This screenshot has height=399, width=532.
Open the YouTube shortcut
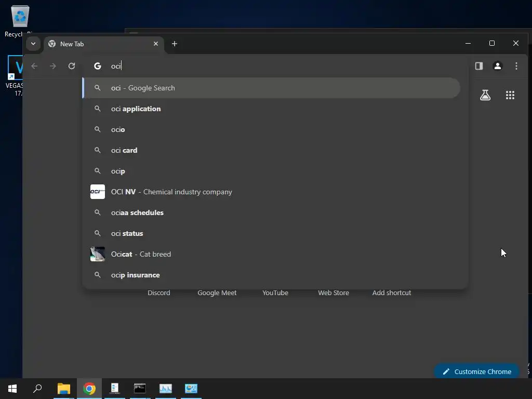(x=275, y=292)
